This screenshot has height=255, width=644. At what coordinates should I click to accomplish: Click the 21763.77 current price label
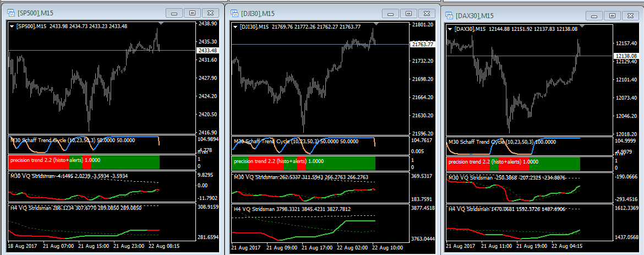422,45
